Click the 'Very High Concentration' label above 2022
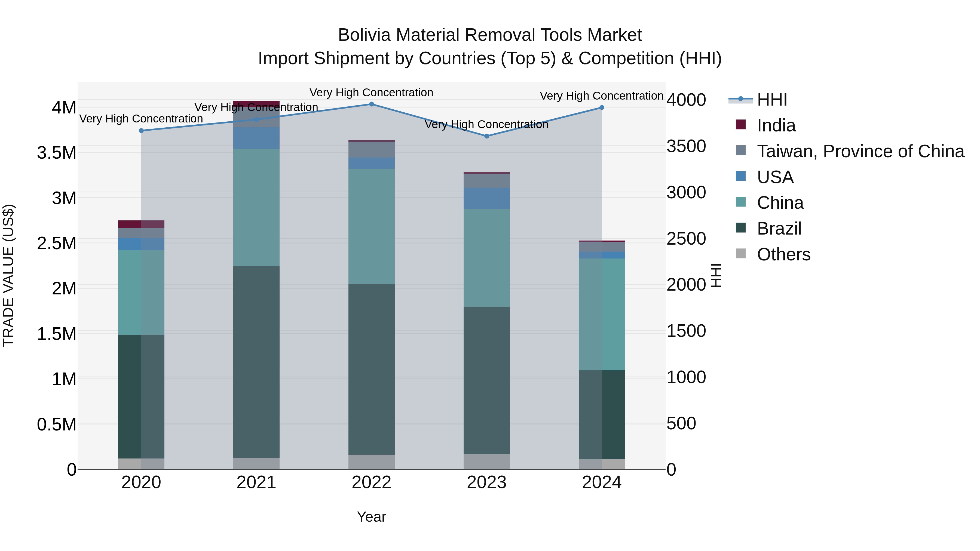980x551 pixels. [x=371, y=93]
